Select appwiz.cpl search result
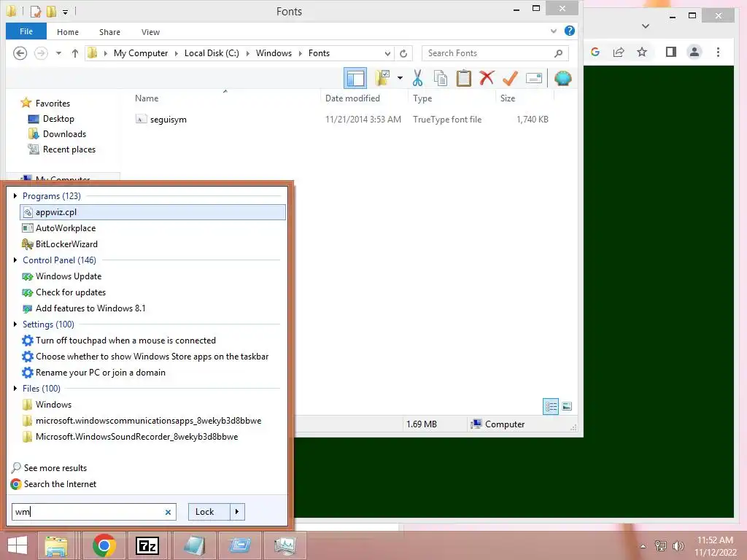Screen dimensions: 747x560 (153, 212)
